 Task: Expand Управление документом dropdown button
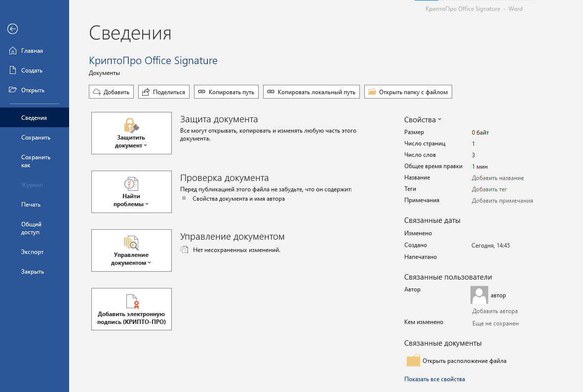tap(131, 250)
